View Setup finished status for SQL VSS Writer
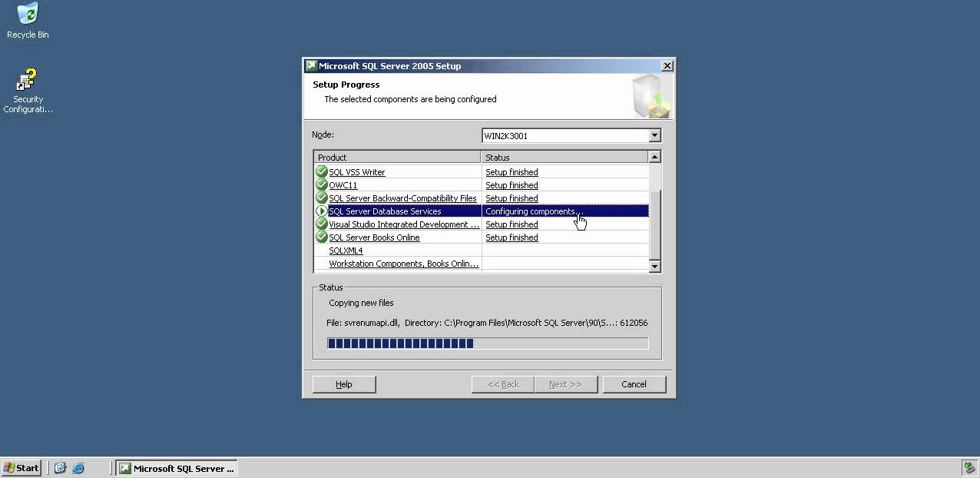Viewport: 980px width, 478px height. tap(512, 172)
